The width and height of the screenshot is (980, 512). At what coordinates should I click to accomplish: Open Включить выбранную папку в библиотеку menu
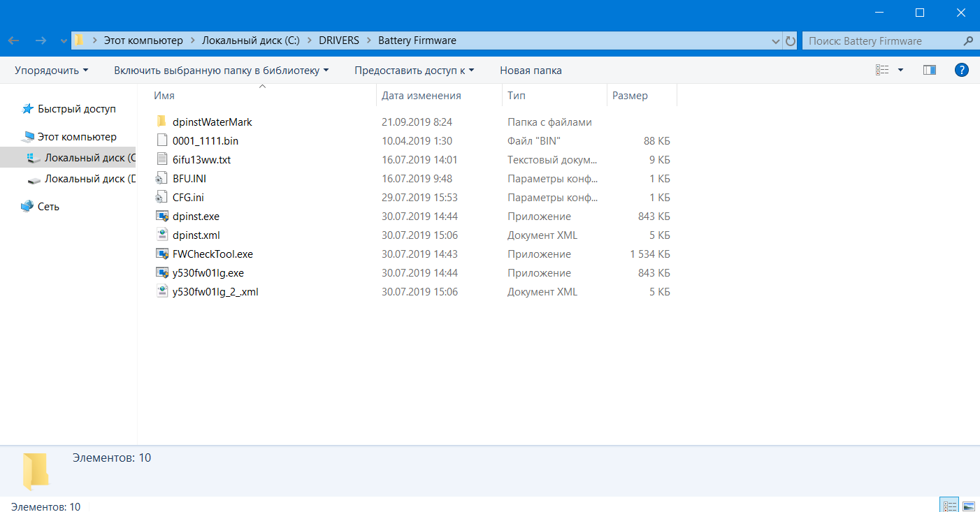[221, 71]
